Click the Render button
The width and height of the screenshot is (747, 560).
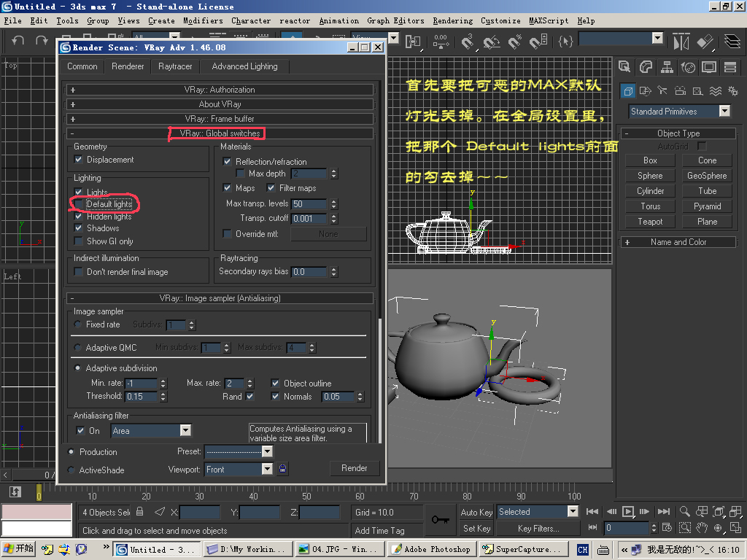tap(355, 468)
